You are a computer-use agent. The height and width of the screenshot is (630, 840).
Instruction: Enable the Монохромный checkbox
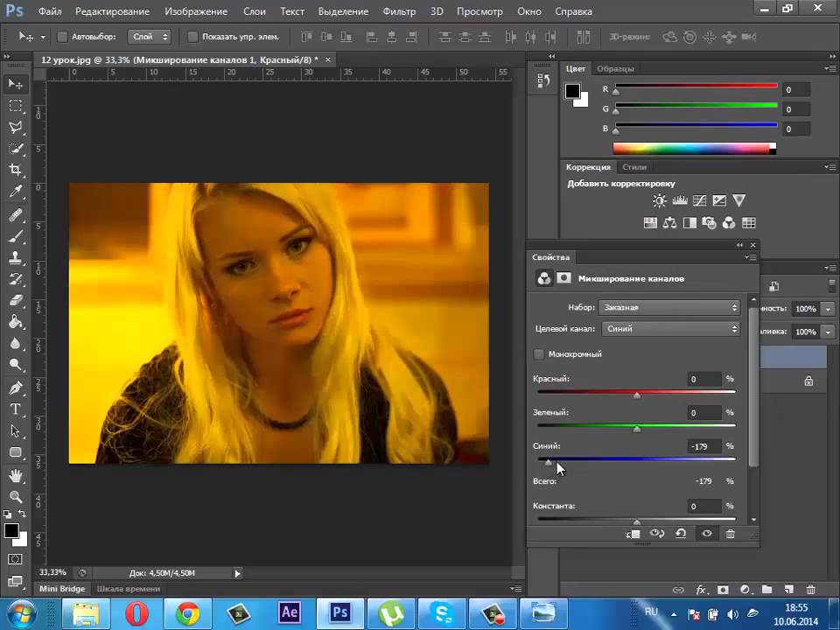coord(539,354)
